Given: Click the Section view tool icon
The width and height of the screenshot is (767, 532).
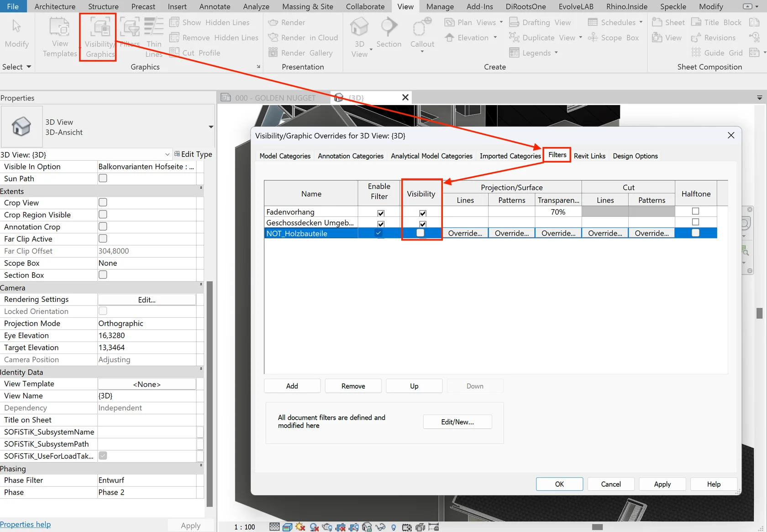Looking at the screenshot, I should [x=389, y=27].
